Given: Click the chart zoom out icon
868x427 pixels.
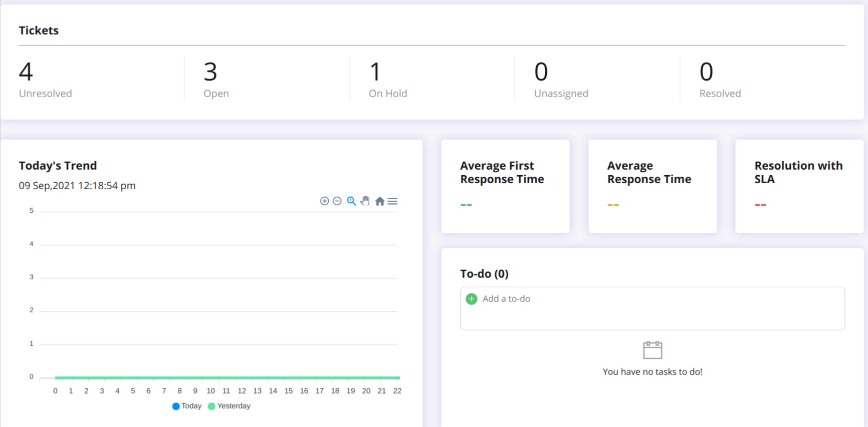Looking at the screenshot, I should pyautogui.click(x=337, y=201).
